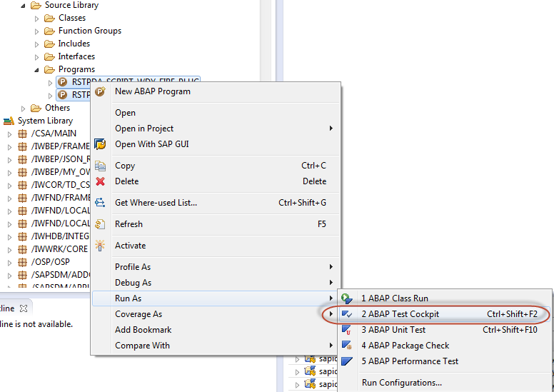Run as ABAP Performance Test
554x392 pixels.
[x=445, y=361]
